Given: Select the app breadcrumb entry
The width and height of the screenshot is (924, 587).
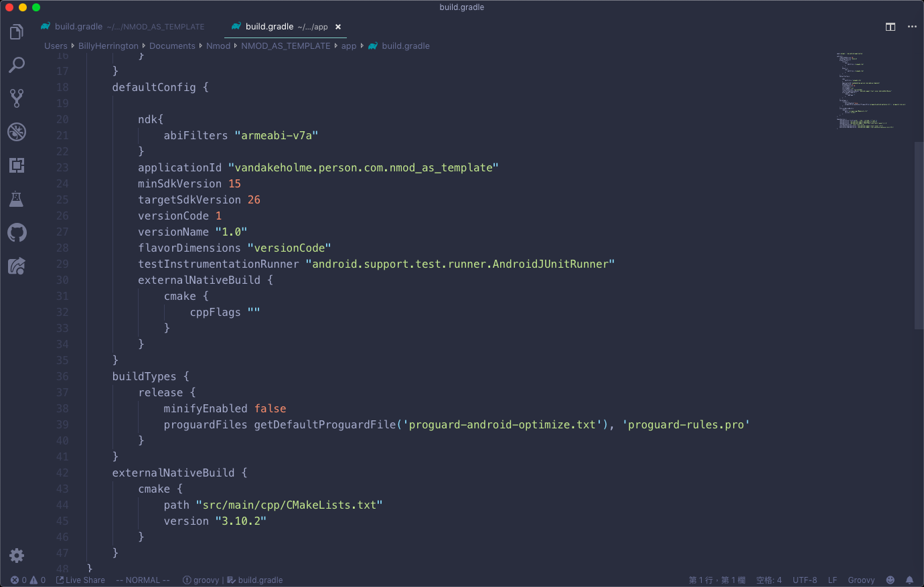Looking at the screenshot, I should (x=348, y=46).
